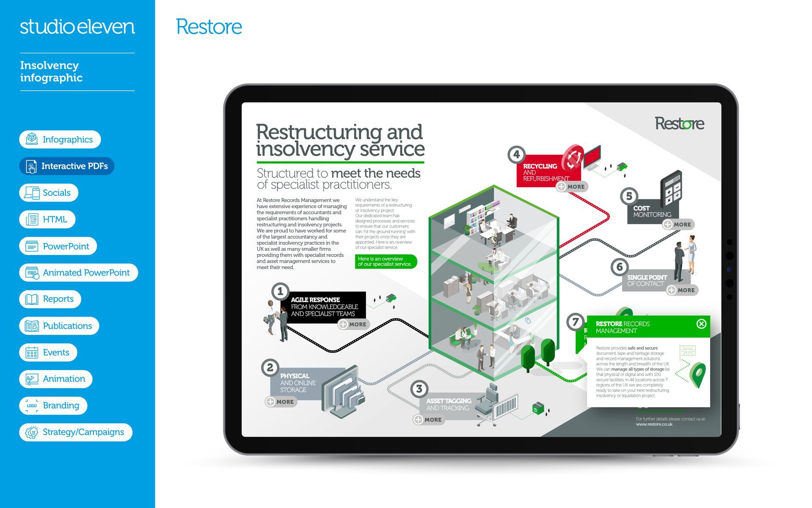Viewport: 812px width, 508px height.
Task: Open the Animation category
Action: (56, 379)
